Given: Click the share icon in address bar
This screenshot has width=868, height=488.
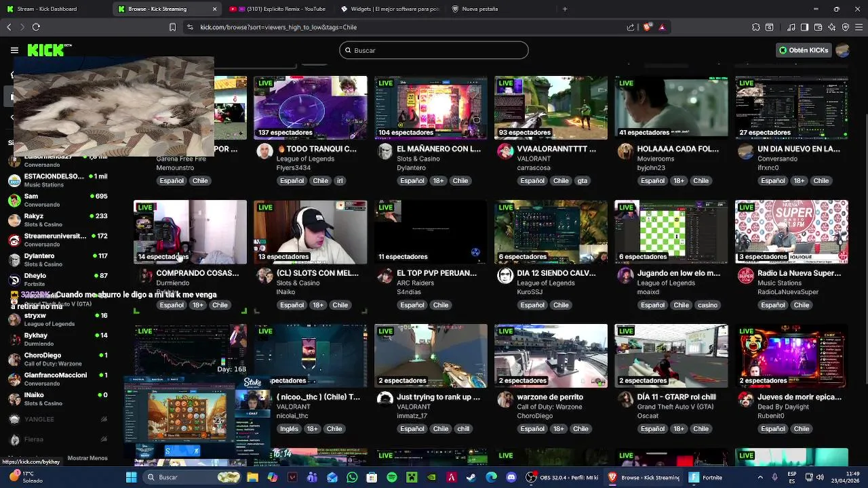Looking at the screenshot, I should click(631, 27).
